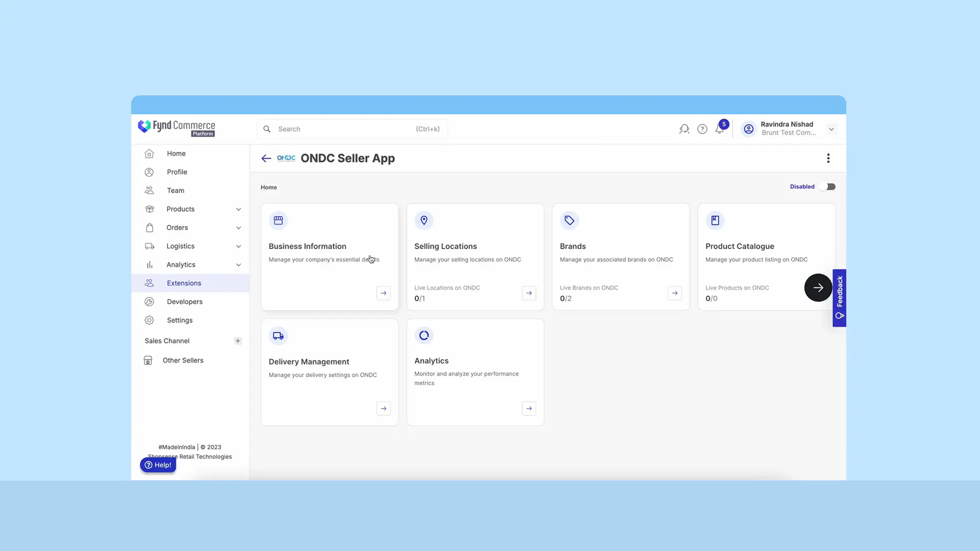
Task: Click the help question mark icon
Action: (702, 129)
